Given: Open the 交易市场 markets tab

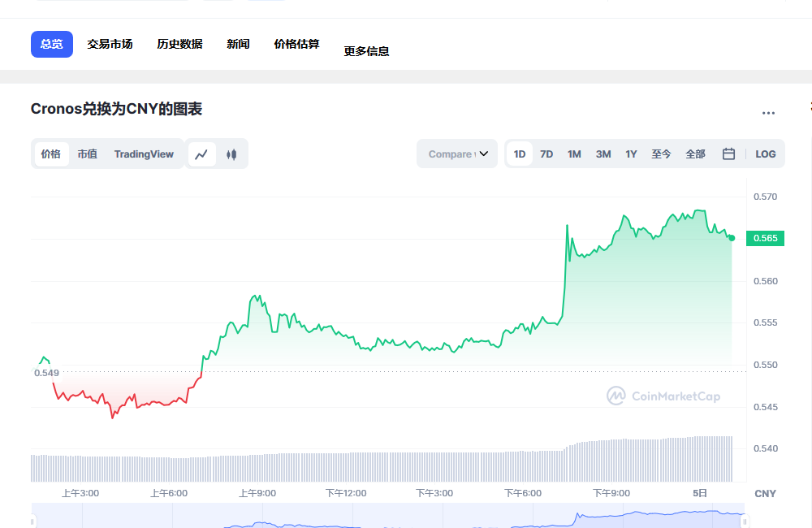Looking at the screenshot, I should pos(110,44).
